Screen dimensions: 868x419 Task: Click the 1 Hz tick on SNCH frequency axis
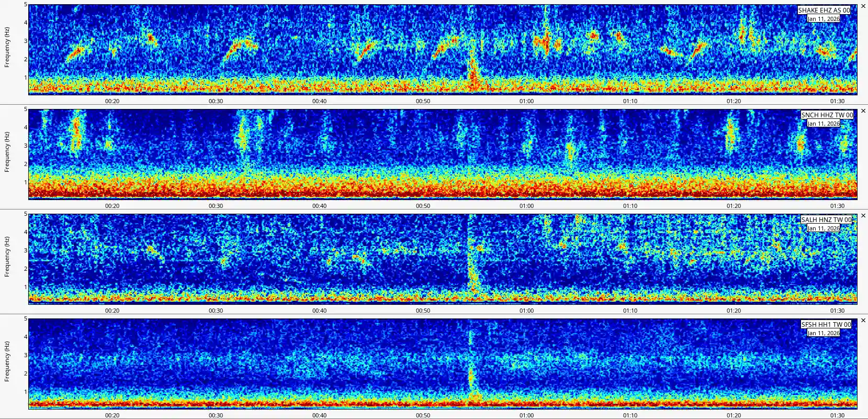[25, 182]
